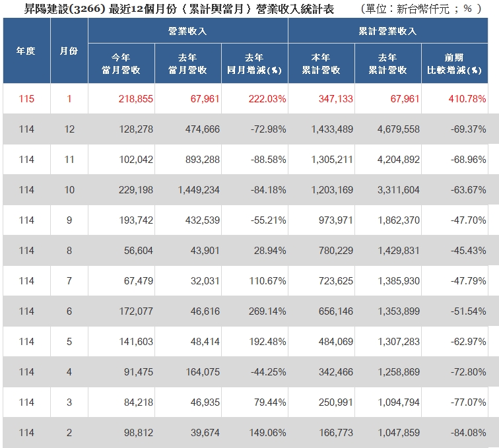Select the red 218,855 revenue cell
Screen dimensions: 499x448
tap(135, 99)
